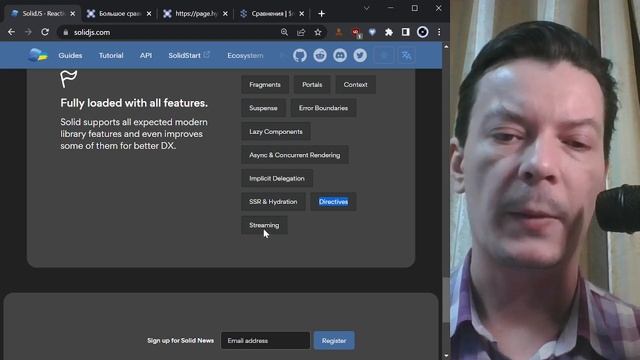The width and height of the screenshot is (640, 360).
Task: View site info lock icon
Action: (x=66, y=32)
